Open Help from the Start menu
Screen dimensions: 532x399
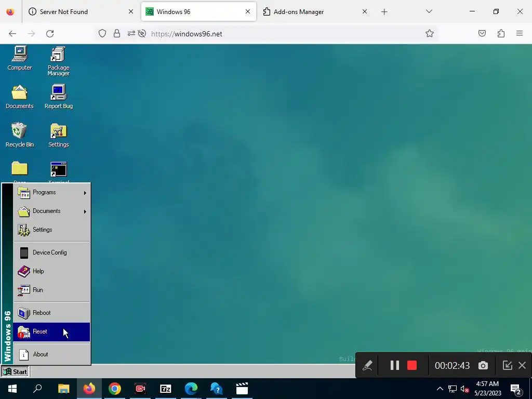pos(51,271)
